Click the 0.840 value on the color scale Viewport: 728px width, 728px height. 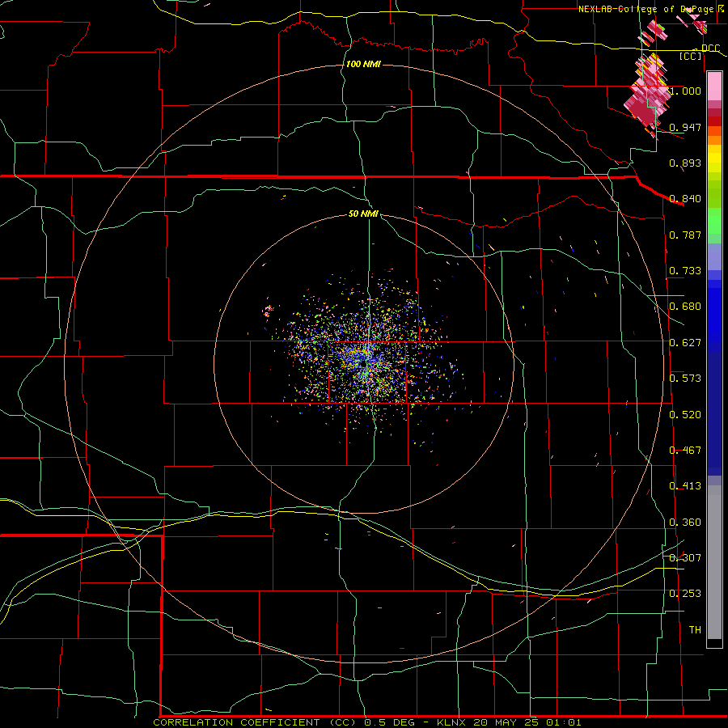click(685, 199)
